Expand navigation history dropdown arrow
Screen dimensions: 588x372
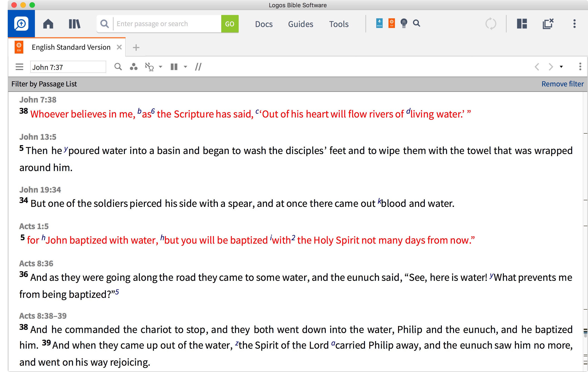tap(561, 67)
